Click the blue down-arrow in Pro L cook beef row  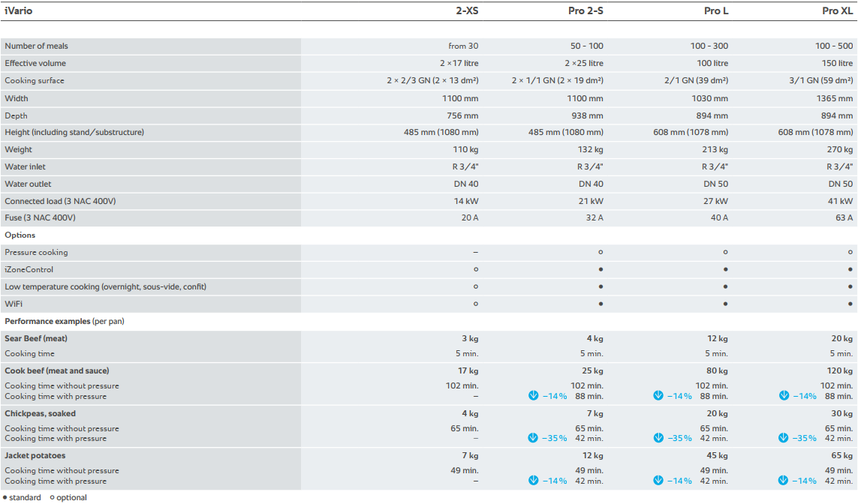click(658, 396)
